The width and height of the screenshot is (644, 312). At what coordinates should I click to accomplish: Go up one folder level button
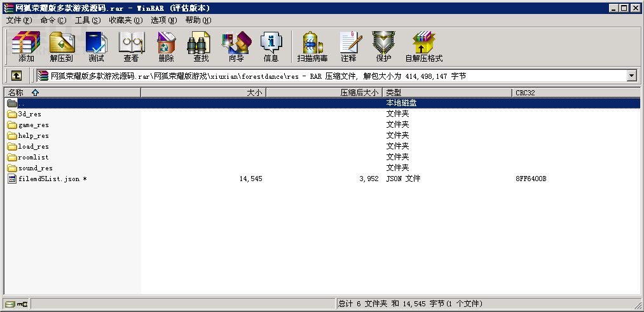[x=17, y=76]
